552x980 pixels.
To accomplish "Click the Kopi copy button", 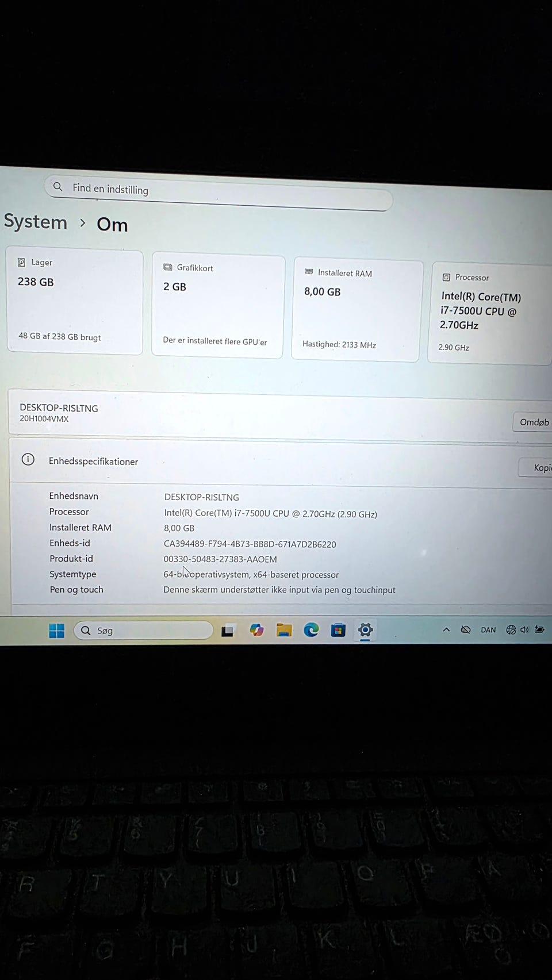I will click(x=536, y=467).
